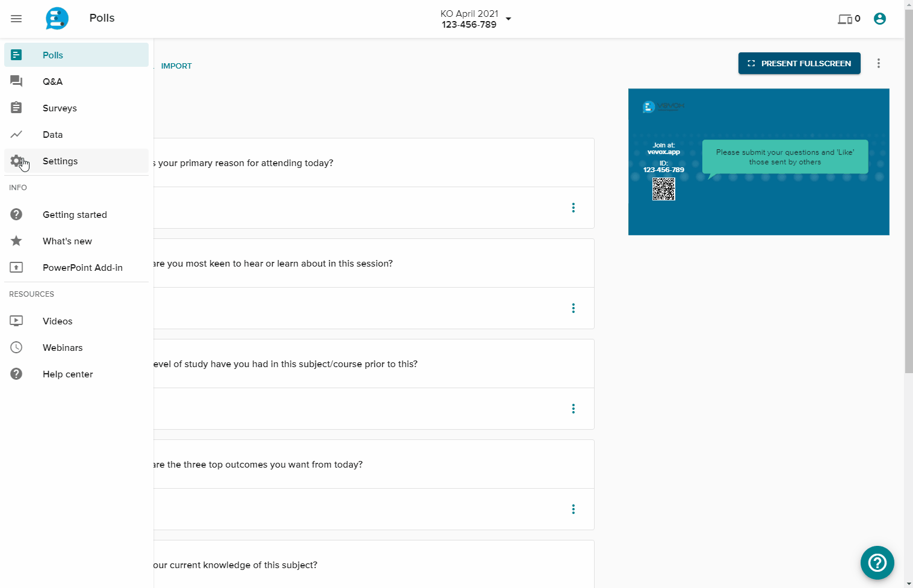Open the floating help button
The image size is (913, 588).
(877, 563)
